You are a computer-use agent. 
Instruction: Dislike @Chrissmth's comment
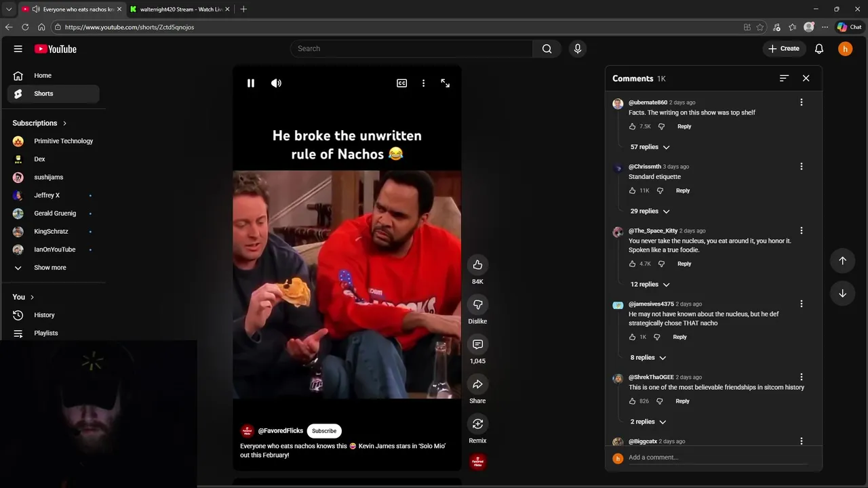click(x=660, y=191)
